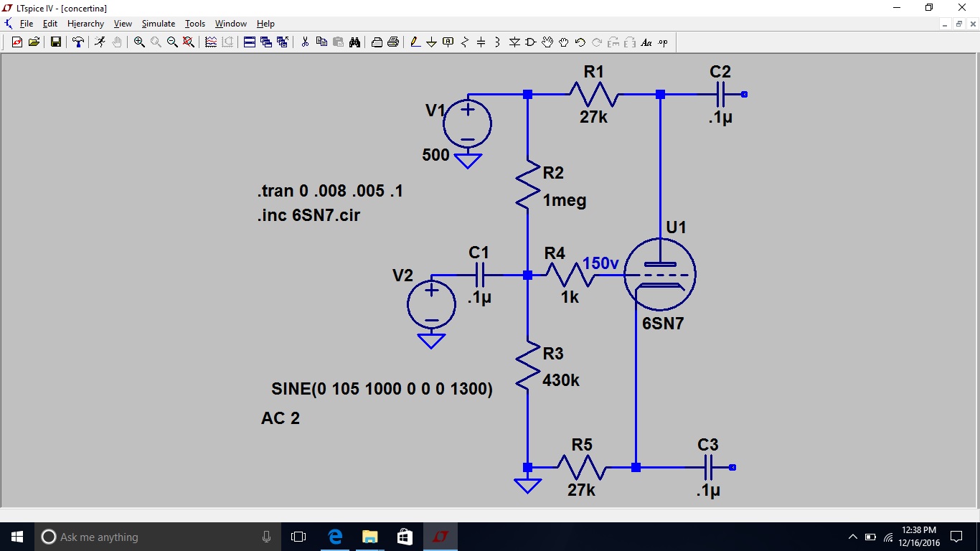Click the Copy toolbar icon
Viewport: 980px width, 551px height.
321,42
